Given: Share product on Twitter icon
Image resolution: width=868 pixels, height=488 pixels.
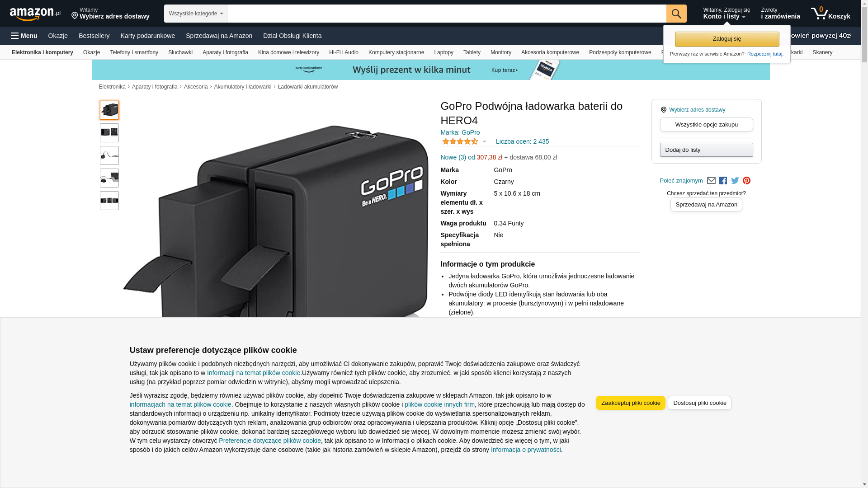Looking at the screenshot, I should click(735, 181).
